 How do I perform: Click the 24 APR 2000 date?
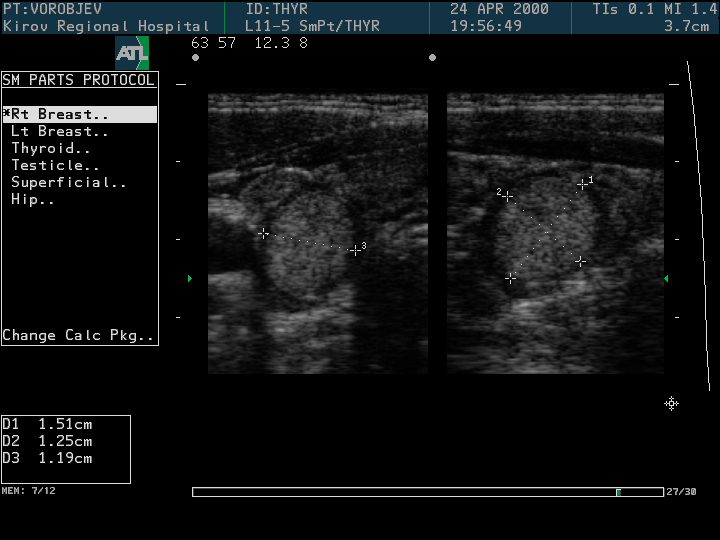(x=499, y=9)
